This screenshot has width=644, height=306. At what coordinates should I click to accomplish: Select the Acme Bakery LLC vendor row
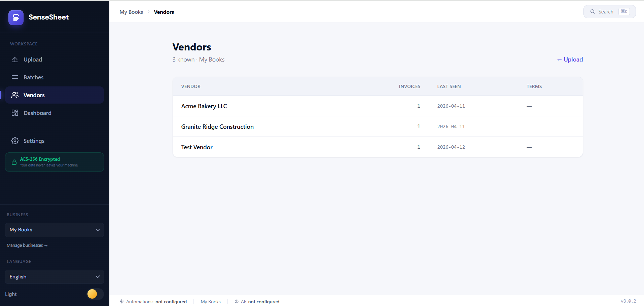[204, 106]
